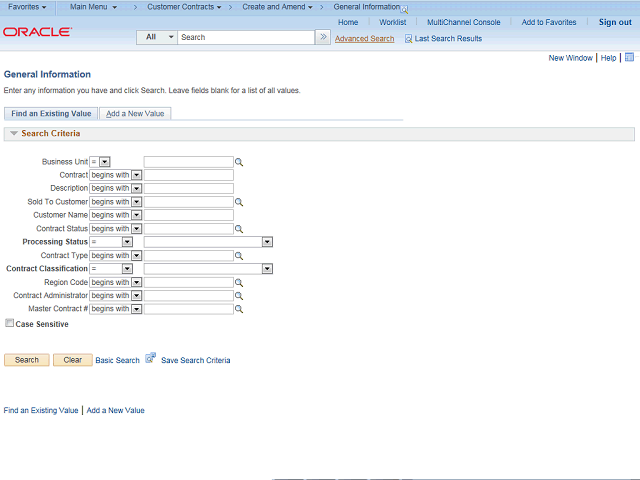Open Contract Type lookup magnifier
The image size is (640, 480).
[239, 256]
